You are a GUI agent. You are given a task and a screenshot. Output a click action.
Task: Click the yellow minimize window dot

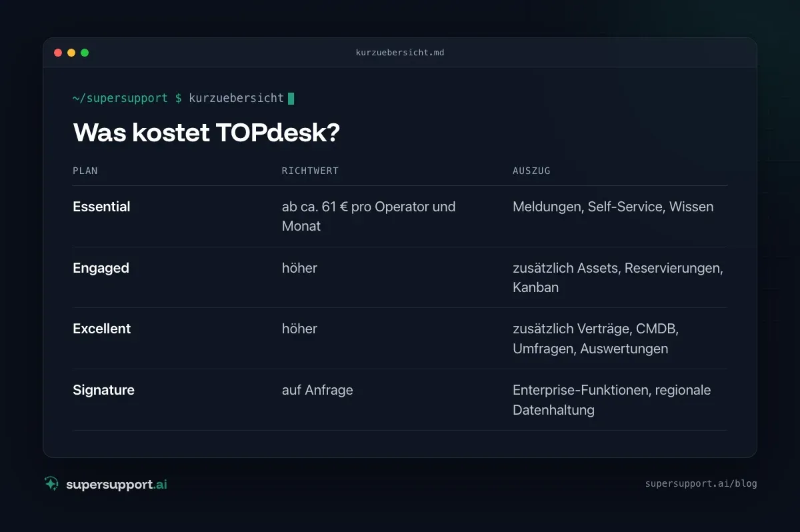(x=71, y=53)
